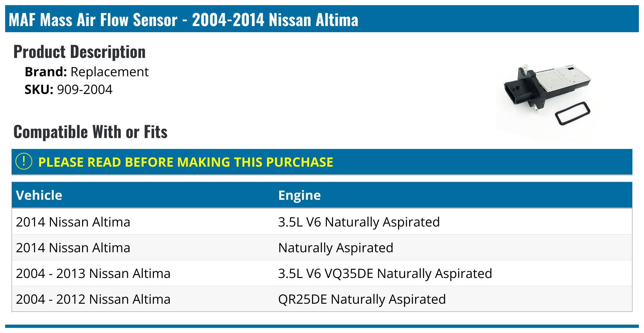Click the Engine column header
Viewport: 644px width, 333px height.
coord(299,195)
